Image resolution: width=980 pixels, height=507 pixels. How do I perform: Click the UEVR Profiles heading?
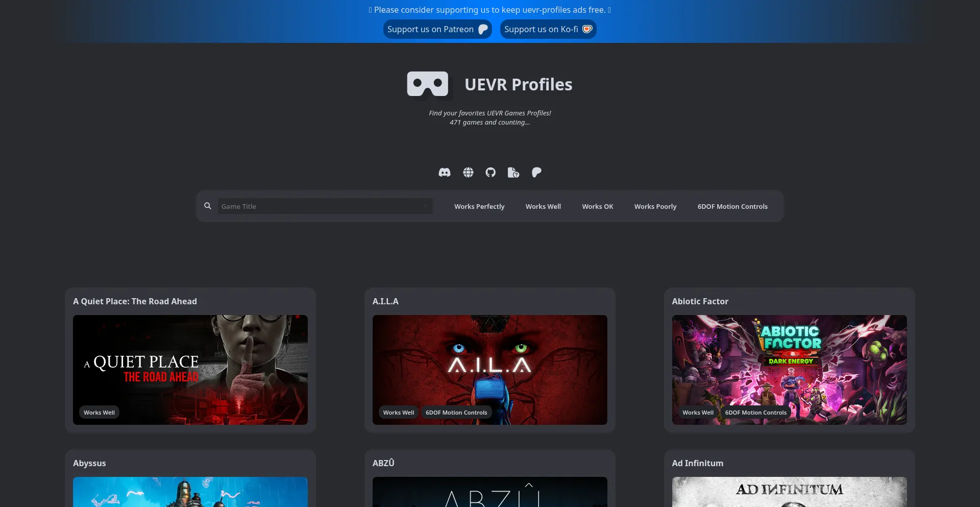point(518,84)
